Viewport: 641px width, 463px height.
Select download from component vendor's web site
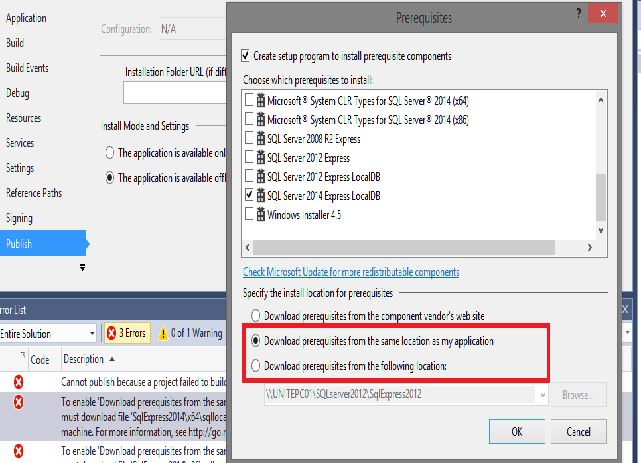coord(256,316)
